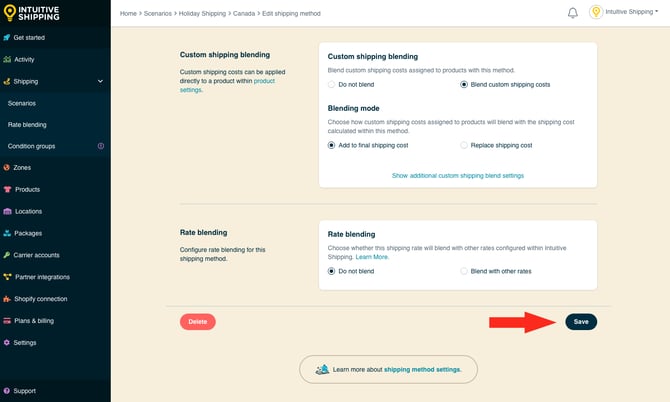Click the Packages box icon

coord(7,233)
